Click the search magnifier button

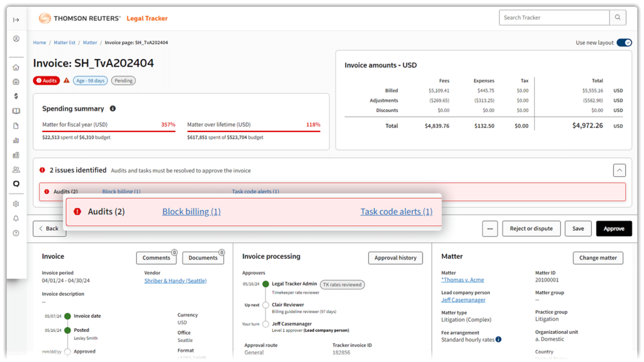618,18
